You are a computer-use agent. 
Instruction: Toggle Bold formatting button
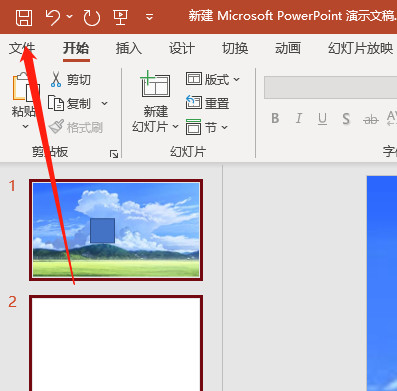pyautogui.click(x=275, y=118)
